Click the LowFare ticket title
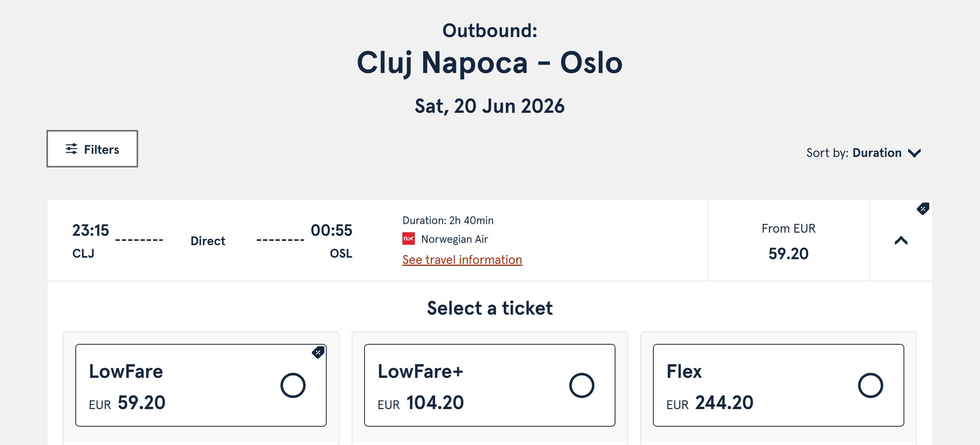The width and height of the screenshot is (980, 445). pos(126,371)
